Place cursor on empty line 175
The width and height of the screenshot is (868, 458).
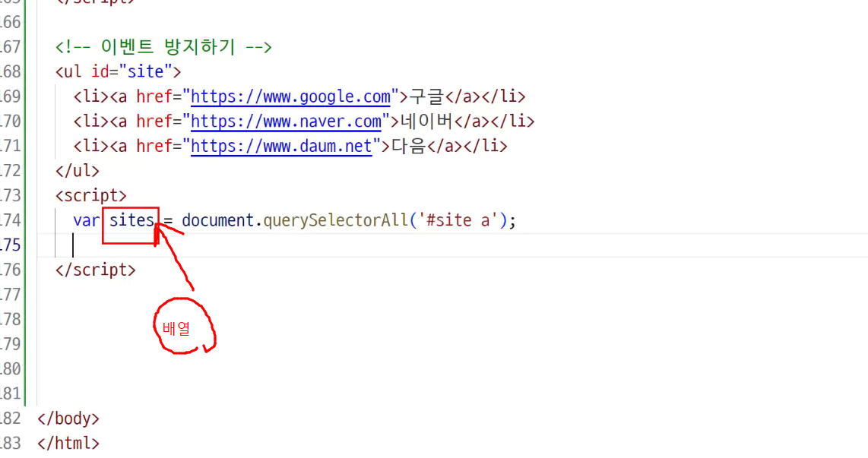click(x=452, y=245)
